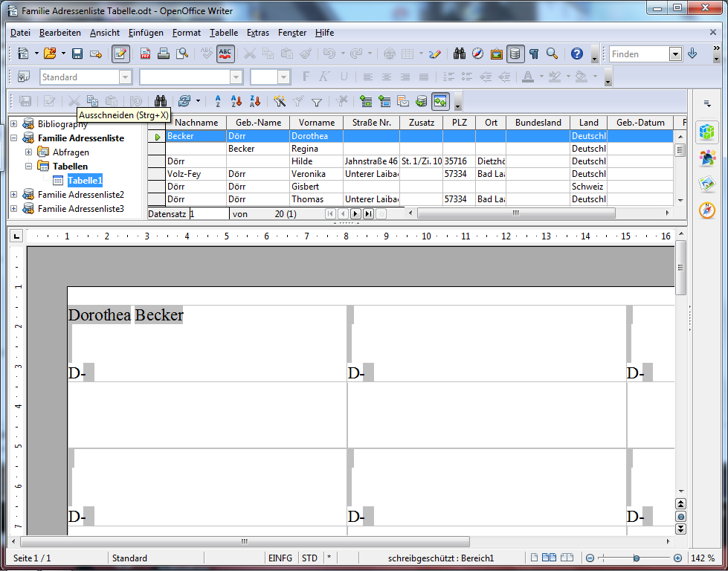The image size is (728, 571).
Task: Open the Standard paragraph style dropdown
Action: tap(125, 77)
